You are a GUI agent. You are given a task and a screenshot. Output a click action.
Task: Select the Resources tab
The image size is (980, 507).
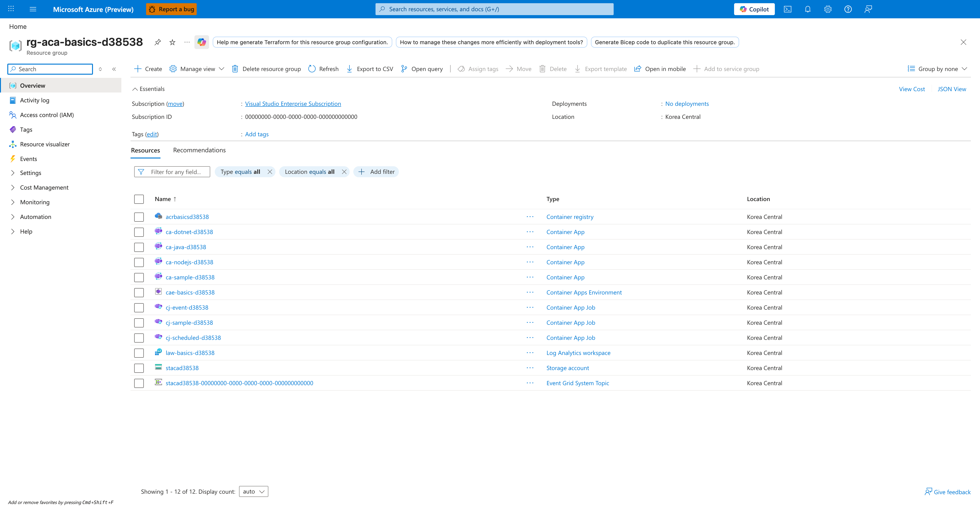coord(145,150)
